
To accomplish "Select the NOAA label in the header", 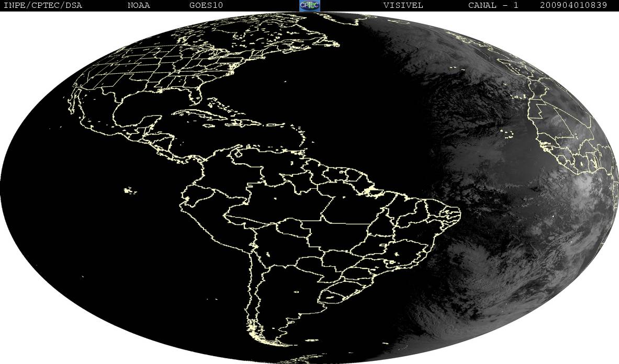I will pos(139,5).
